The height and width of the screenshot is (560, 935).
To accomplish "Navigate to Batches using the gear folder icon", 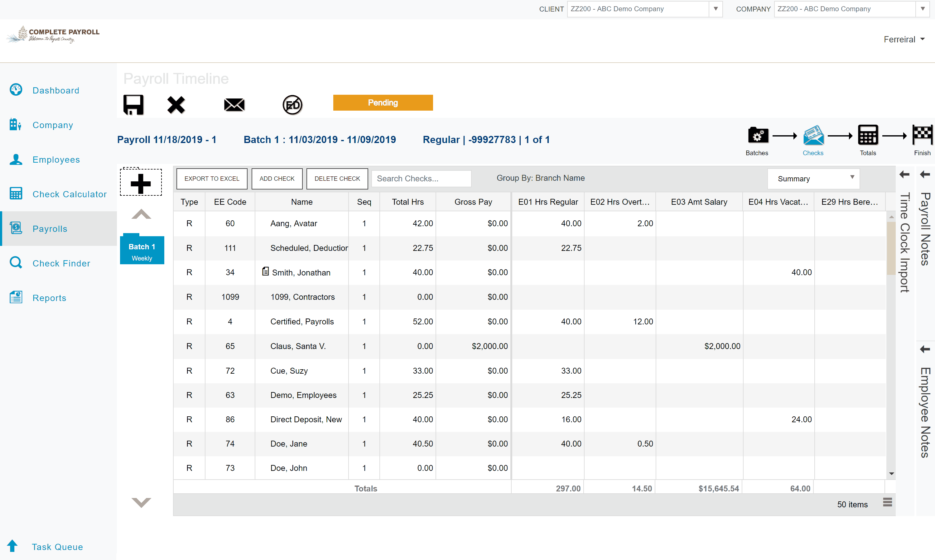I will pyautogui.click(x=757, y=136).
